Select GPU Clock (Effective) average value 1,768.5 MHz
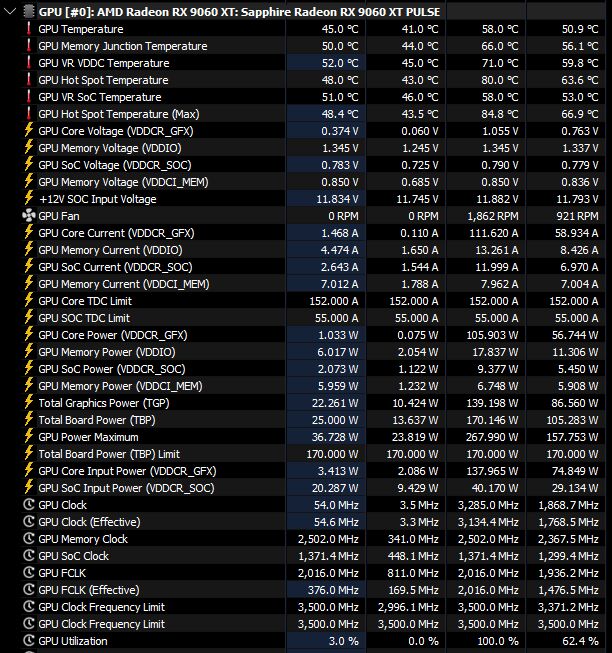 (x=568, y=522)
